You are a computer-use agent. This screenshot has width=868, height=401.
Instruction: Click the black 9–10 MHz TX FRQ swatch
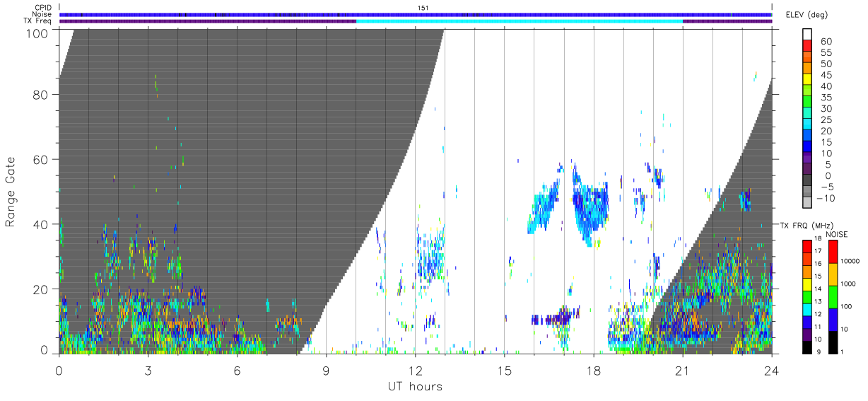coord(807,347)
